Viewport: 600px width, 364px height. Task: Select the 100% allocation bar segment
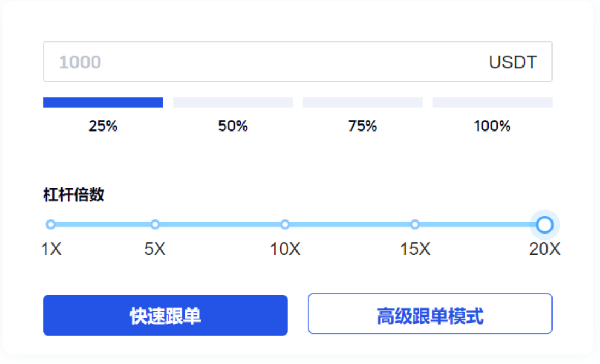pos(492,102)
